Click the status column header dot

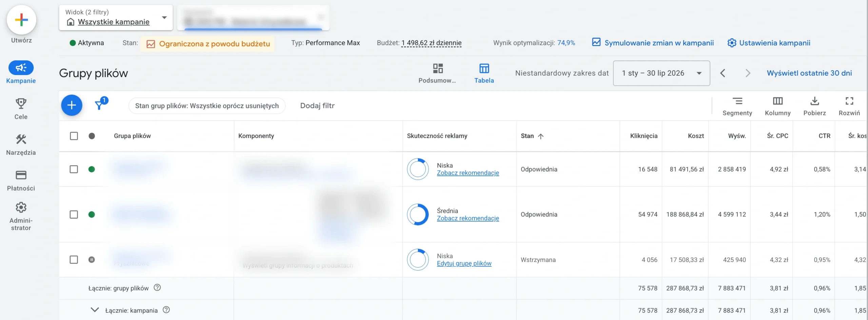(x=92, y=136)
